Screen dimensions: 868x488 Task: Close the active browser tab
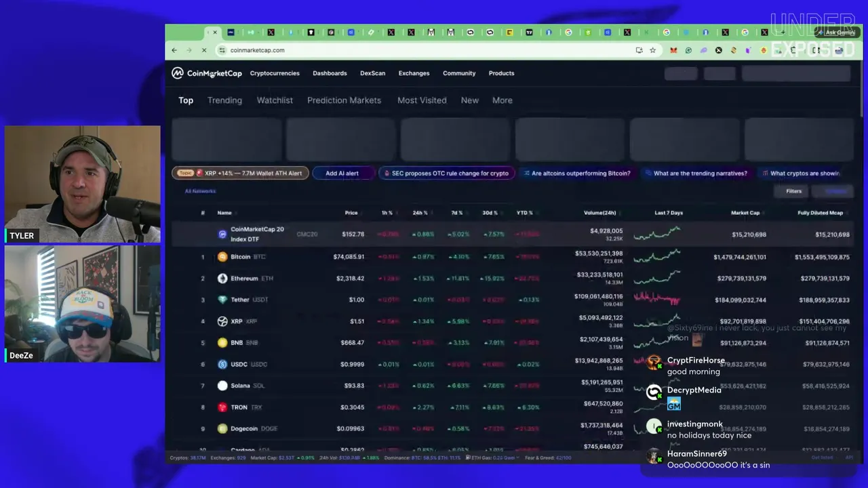click(x=215, y=33)
